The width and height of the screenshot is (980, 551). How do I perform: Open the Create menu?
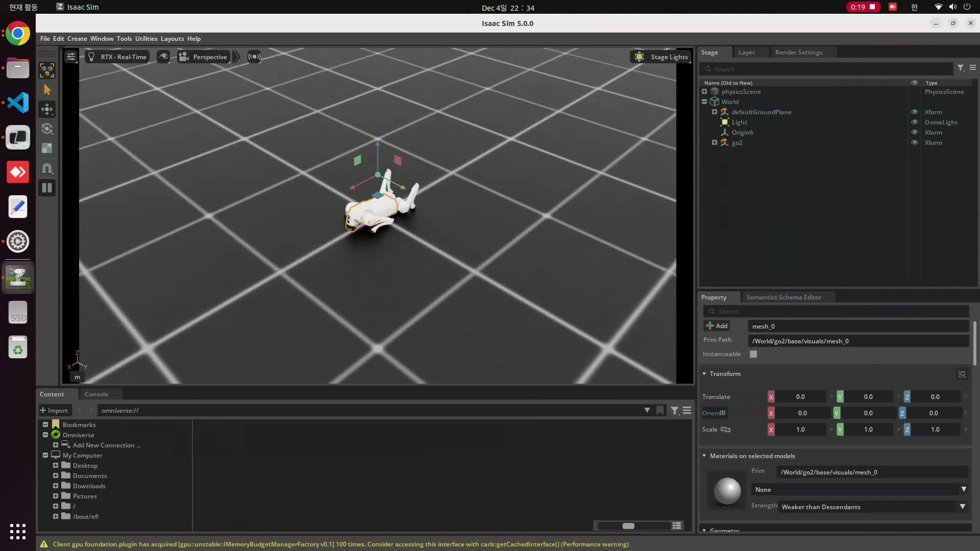click(77, 39)
